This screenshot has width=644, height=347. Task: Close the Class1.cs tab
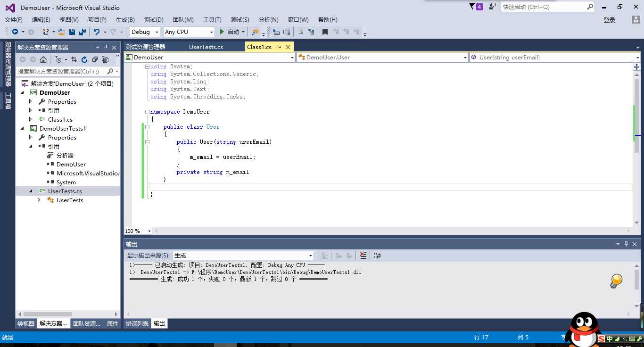[x=288, y=47]
